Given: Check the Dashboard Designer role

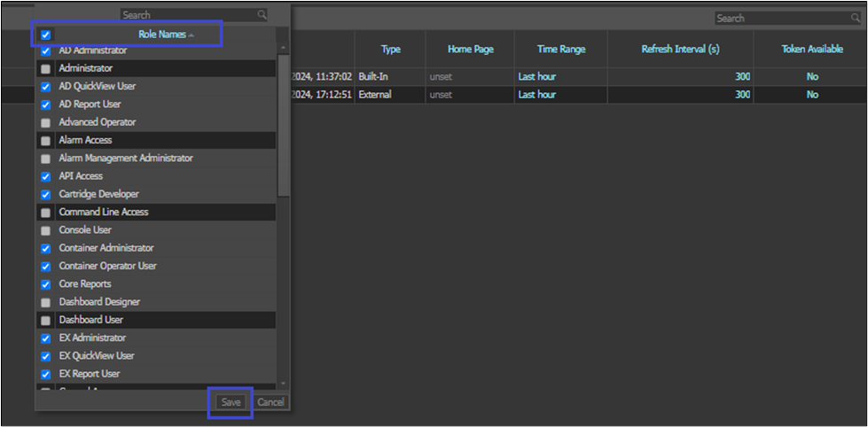Looking at the screenshot, I should tap(46, 302).
